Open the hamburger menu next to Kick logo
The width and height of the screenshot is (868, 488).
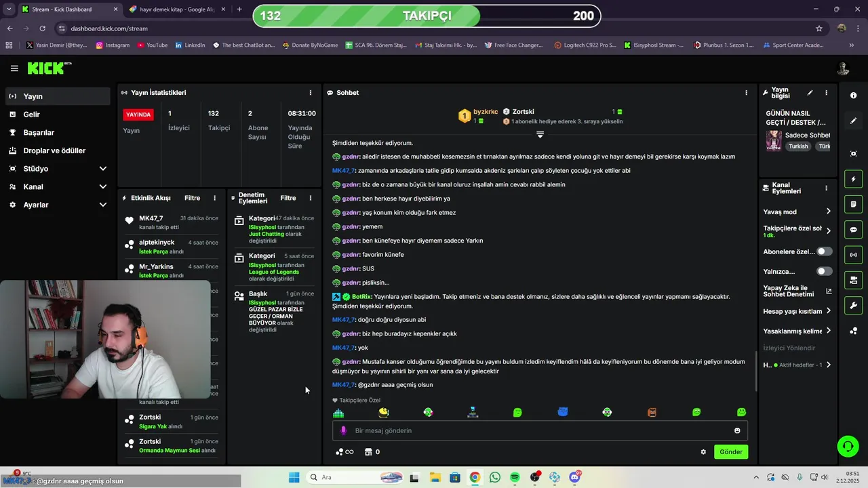(14, 68)
